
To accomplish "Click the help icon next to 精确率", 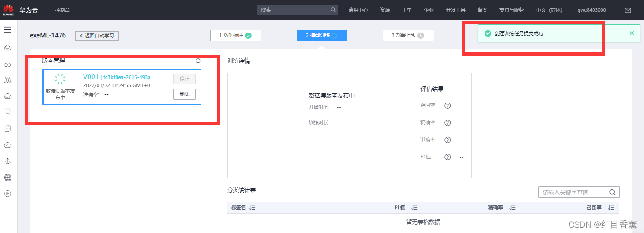I will coord(448,123).
